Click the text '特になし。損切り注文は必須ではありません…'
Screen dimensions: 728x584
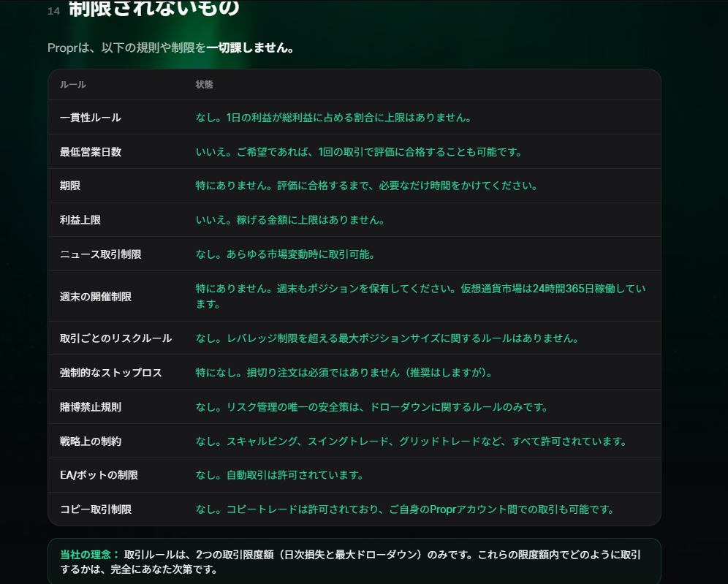pyautogui.click(x=344, y=373)
